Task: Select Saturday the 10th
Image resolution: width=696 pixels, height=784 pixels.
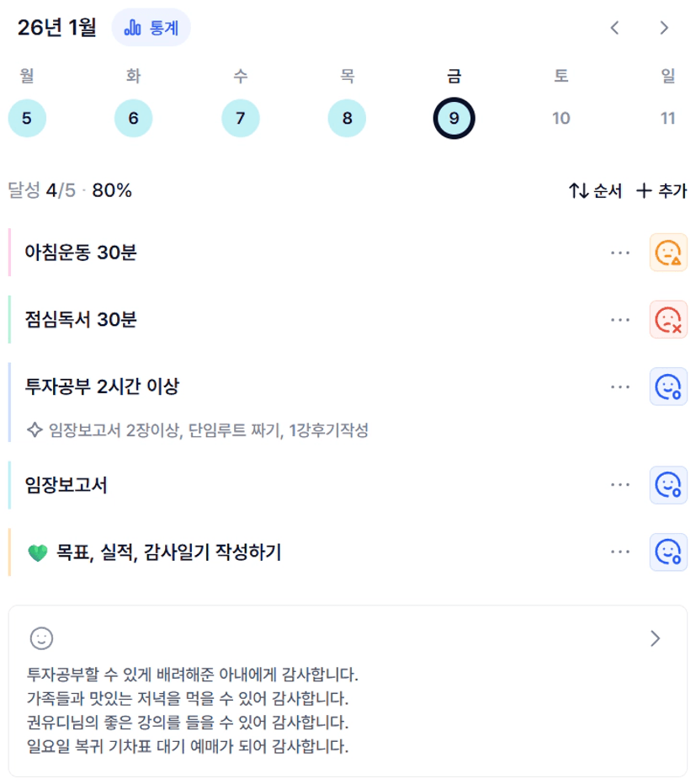Action: 561,118
